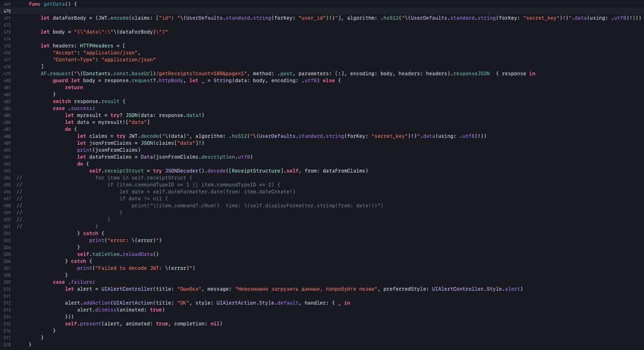Click line number 486 in the gutter
644x350 pixels.
7,122
